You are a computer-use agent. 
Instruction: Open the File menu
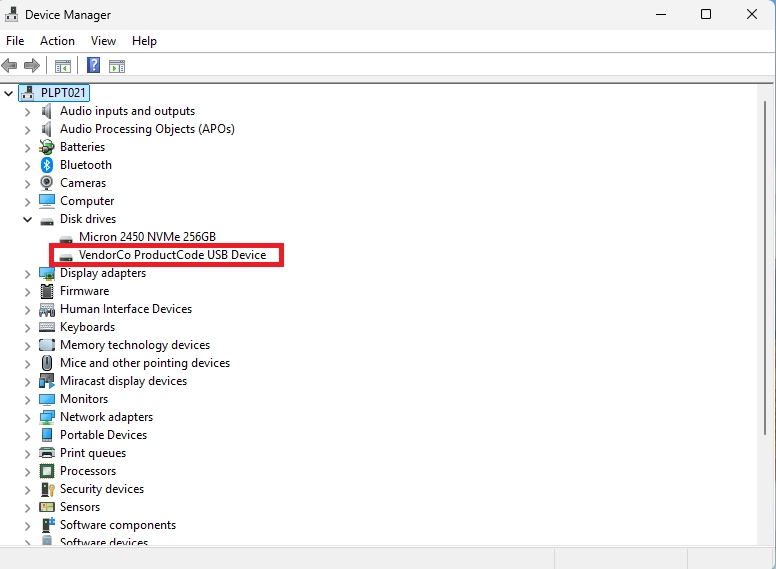pyautogui.click(x=15, y=41)
